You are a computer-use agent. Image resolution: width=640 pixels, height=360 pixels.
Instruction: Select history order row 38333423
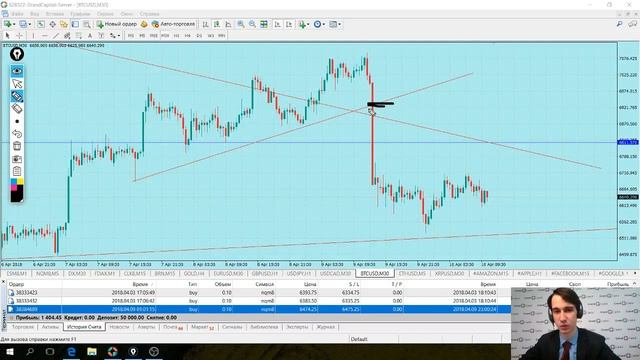[x=259, y=293]
